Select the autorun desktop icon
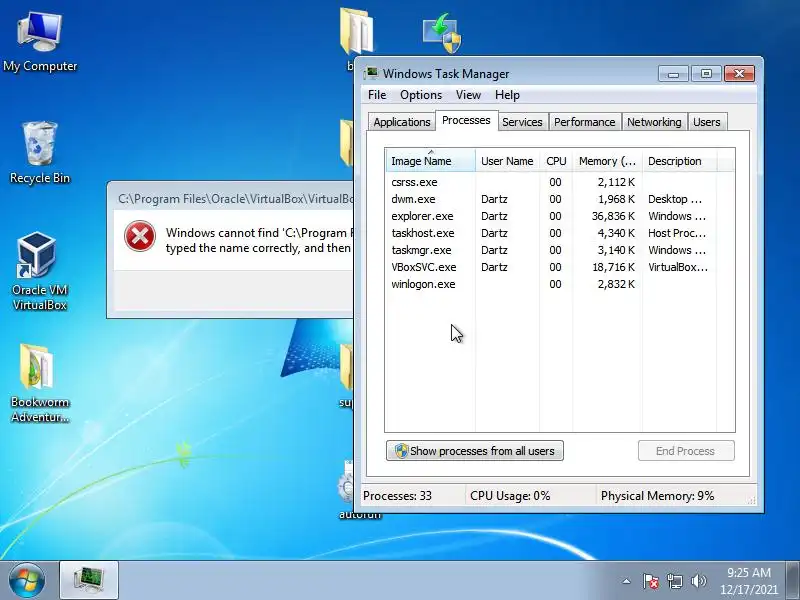800x600 pixels. point(348,490)
